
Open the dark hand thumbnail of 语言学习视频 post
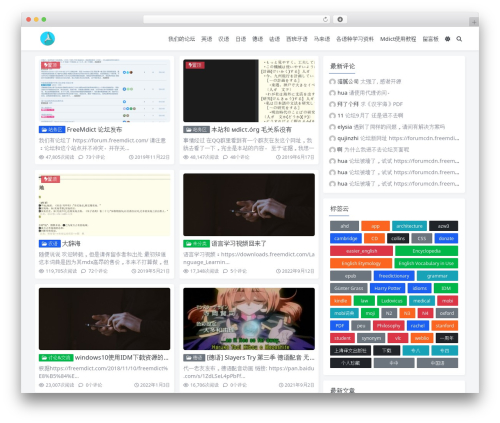pos(249,205)
